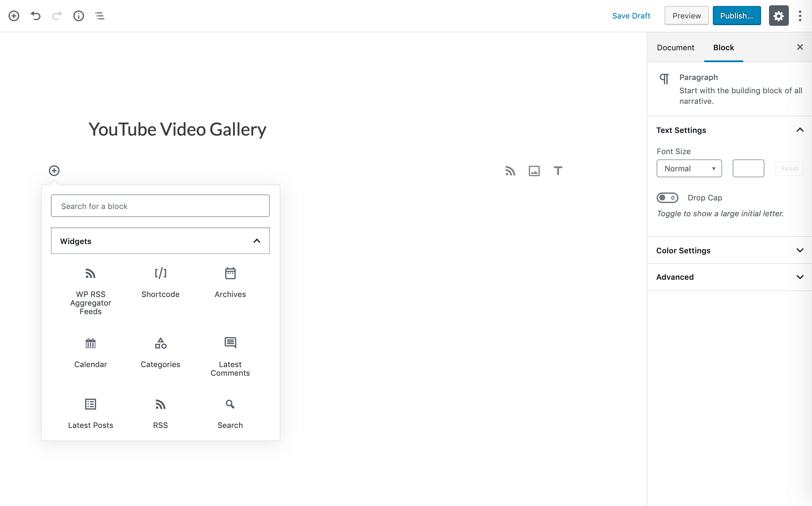Click the Drop Cap label text
812x506 pixels.
click(705, 198)
